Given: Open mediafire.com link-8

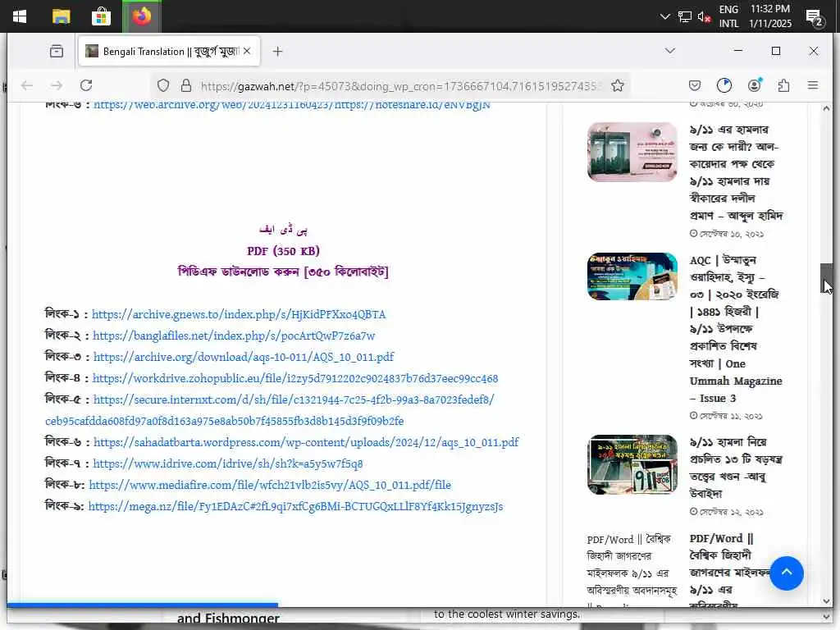Looking at the screenshot, I should click(270, 486).
